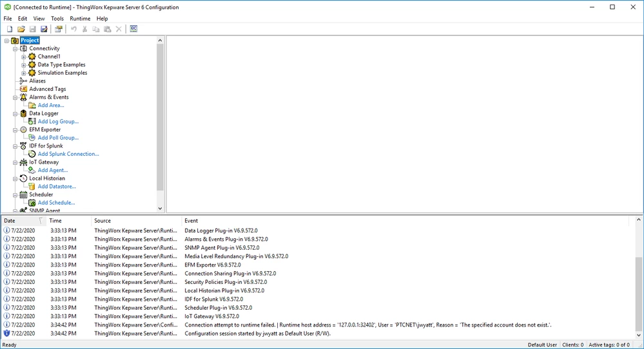The height and width of the screenshot is (349, 644).
Task: Select the 'IoT Gateway V6.9.572.0' log entry
Action: pos(318,316)
